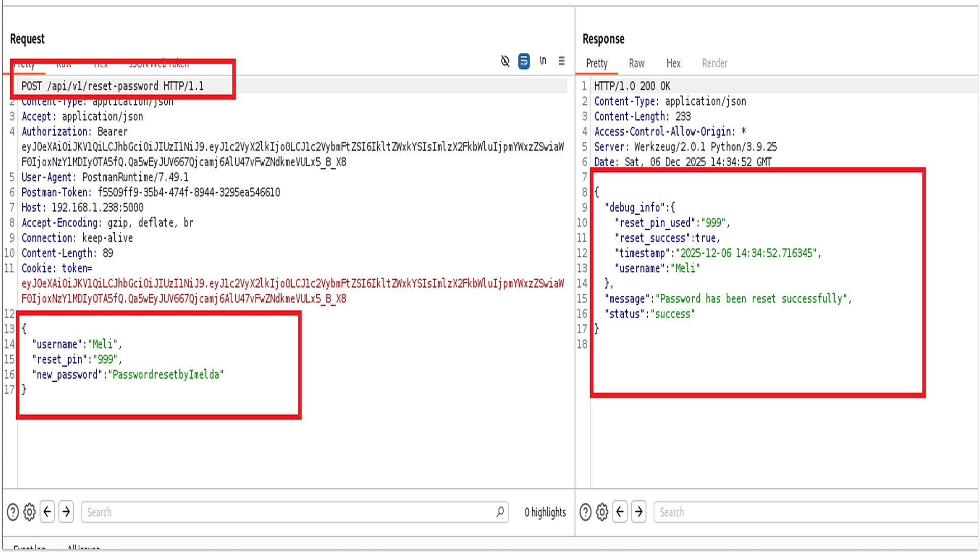Screen dimensions: 980x553
Task: Open search settings gear under response panel
Action: [602, 512]
